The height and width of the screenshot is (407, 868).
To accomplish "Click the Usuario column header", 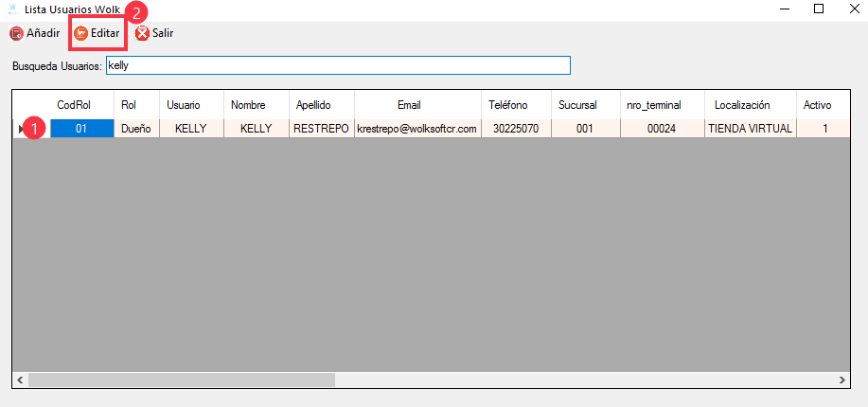I will pyautogui.click(x=184, y=105).
